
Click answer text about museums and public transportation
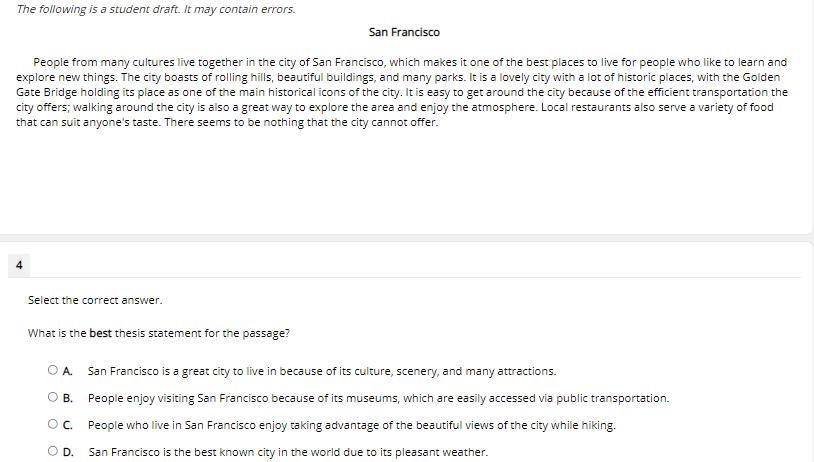(378, 398)
